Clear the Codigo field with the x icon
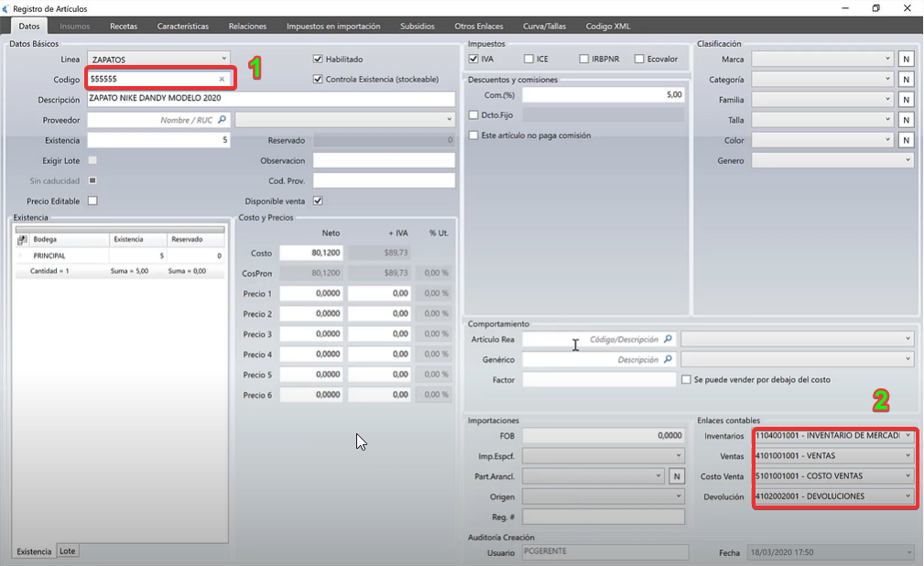Screen dimensions: 924x566 [x=222, y=79]
